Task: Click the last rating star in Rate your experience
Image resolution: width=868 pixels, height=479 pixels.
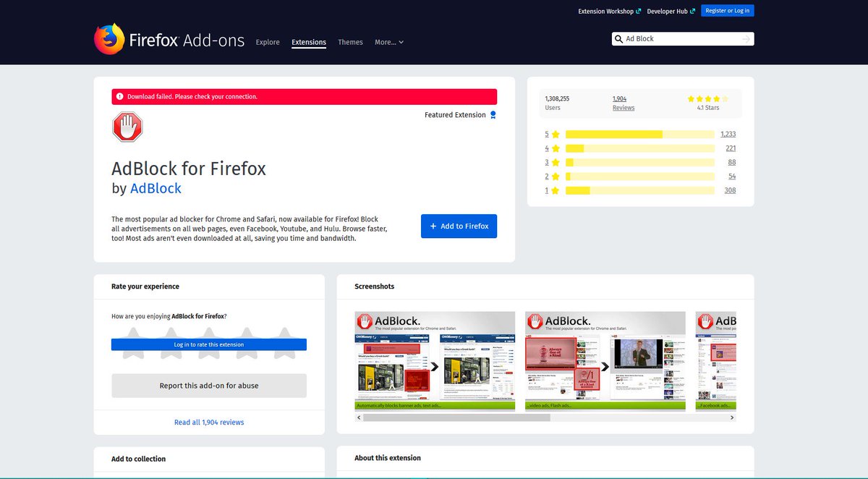Action: click(x=284, y=343)
